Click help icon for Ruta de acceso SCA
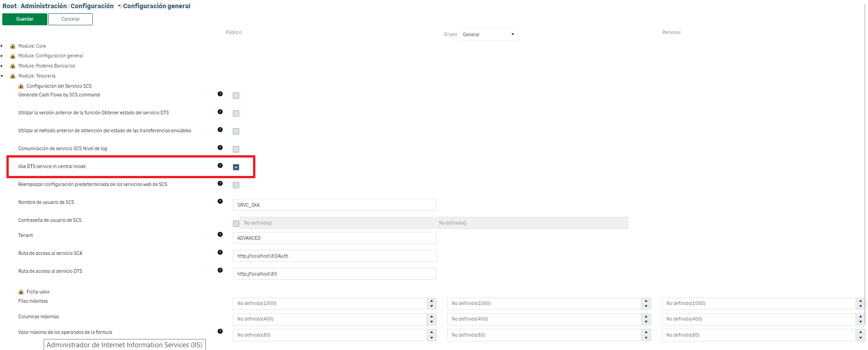This screenshot has height=350, width=868. click(220, 252)
